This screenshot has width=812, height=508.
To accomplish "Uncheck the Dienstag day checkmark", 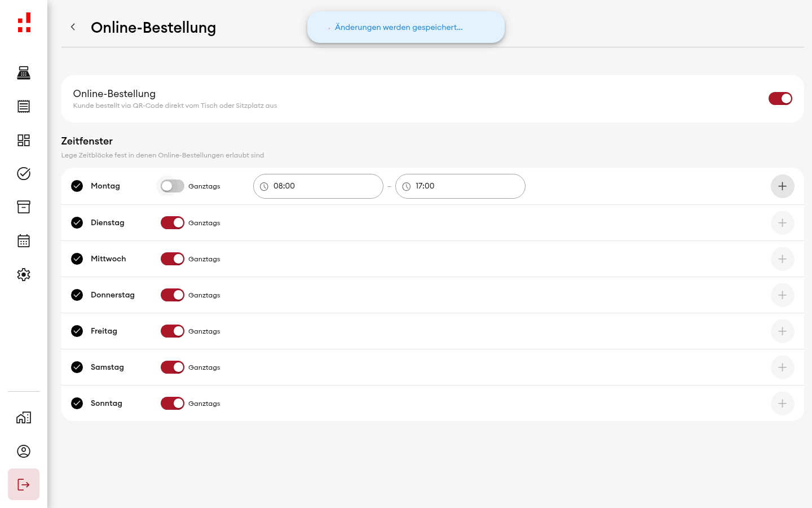I will (77, 222).
